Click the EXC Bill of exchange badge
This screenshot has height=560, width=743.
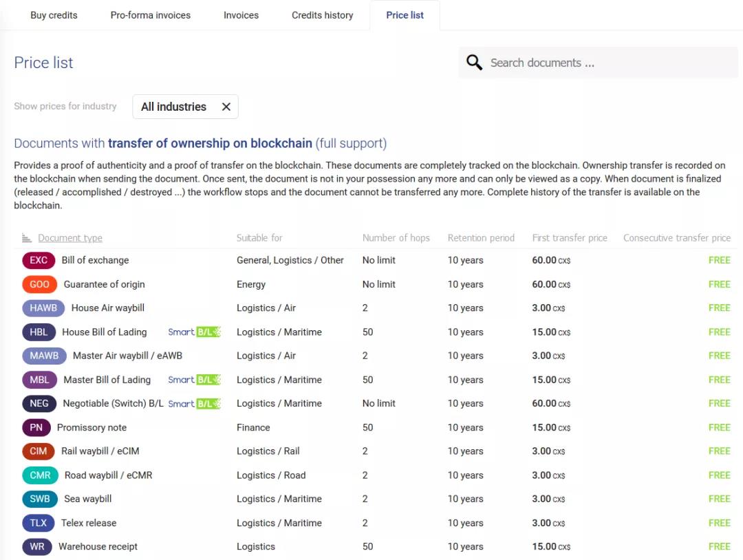click(x=39, y=261)
